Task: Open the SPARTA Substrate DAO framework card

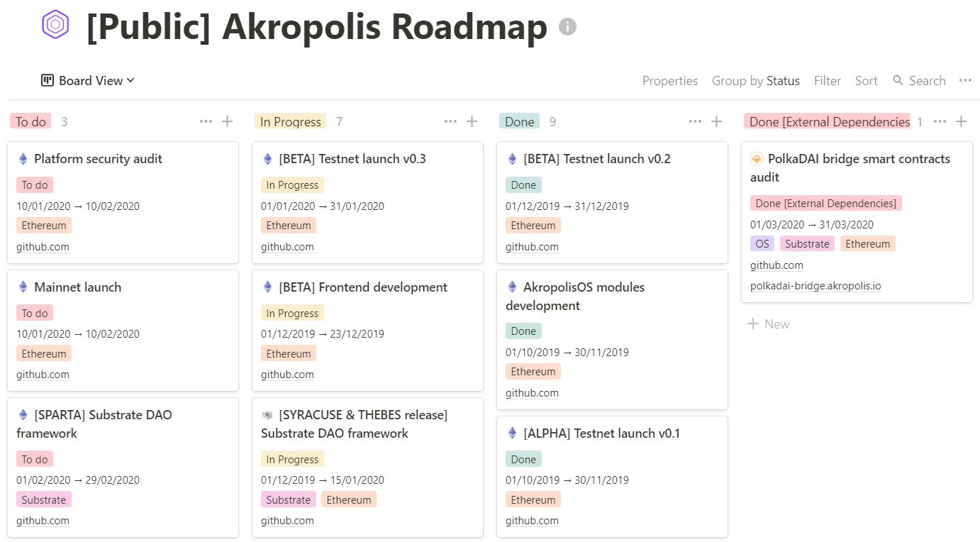Action: pyautogui.click(x=123, y=467)
